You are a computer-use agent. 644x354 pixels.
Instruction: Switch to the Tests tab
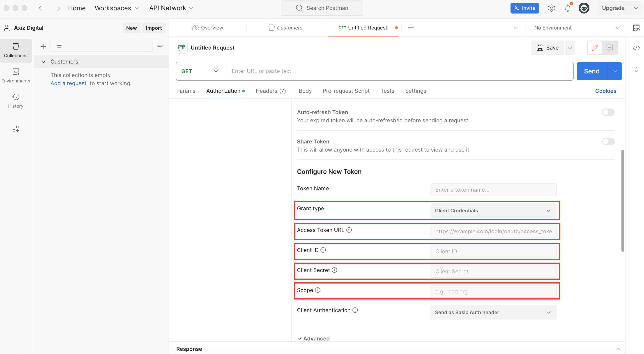click(x=387, y=91)
